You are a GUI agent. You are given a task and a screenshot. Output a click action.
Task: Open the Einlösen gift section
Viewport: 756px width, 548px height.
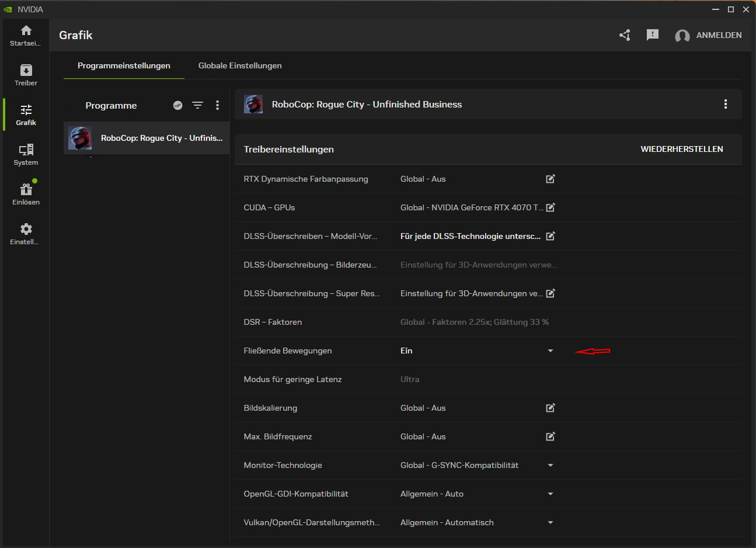click(x=26, y=195)
